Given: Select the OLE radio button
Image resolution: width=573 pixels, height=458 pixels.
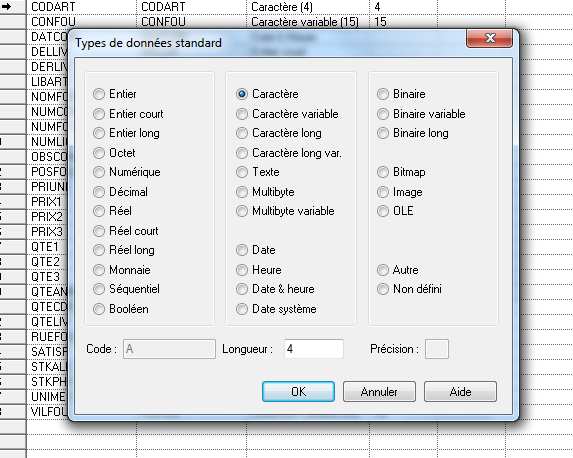Looking at the screenshot, I should tap(383, 211).
